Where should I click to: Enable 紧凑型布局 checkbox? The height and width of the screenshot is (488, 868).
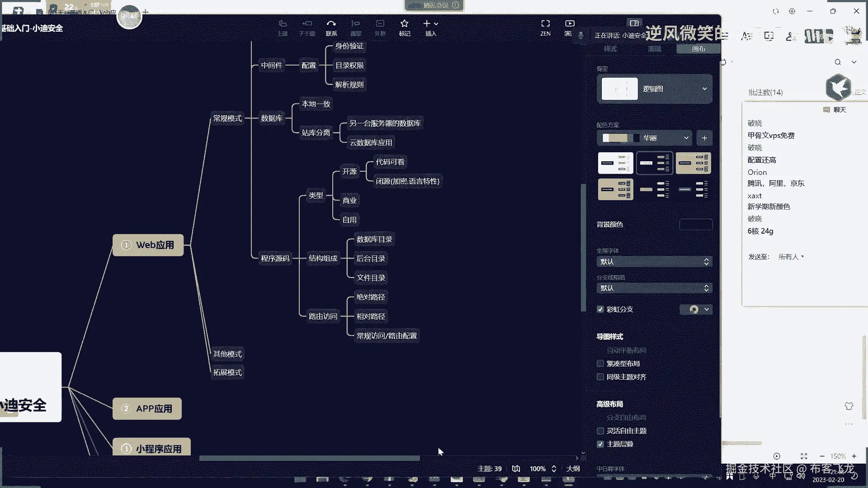600,364
